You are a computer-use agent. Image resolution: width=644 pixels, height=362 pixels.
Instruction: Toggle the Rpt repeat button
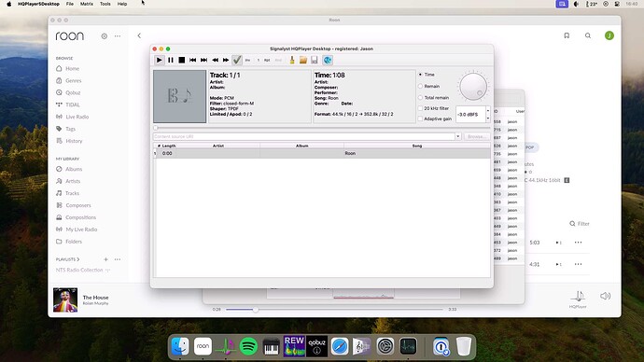pyautogui.click(x=267, y=60)
